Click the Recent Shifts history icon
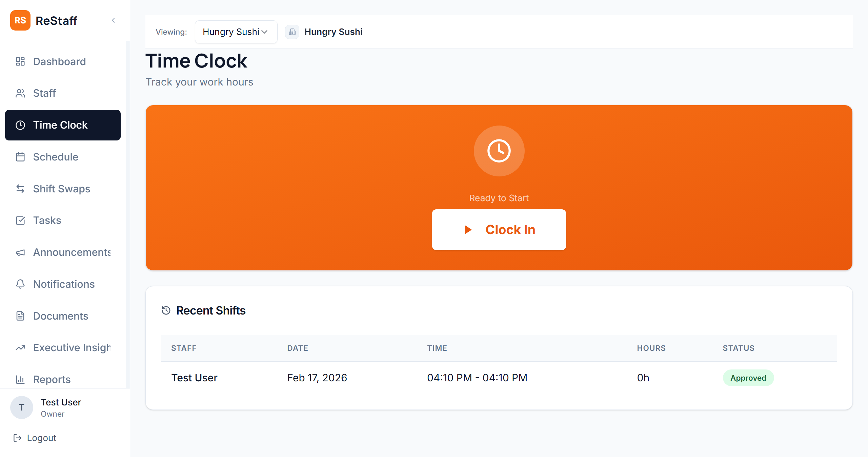 166,310
